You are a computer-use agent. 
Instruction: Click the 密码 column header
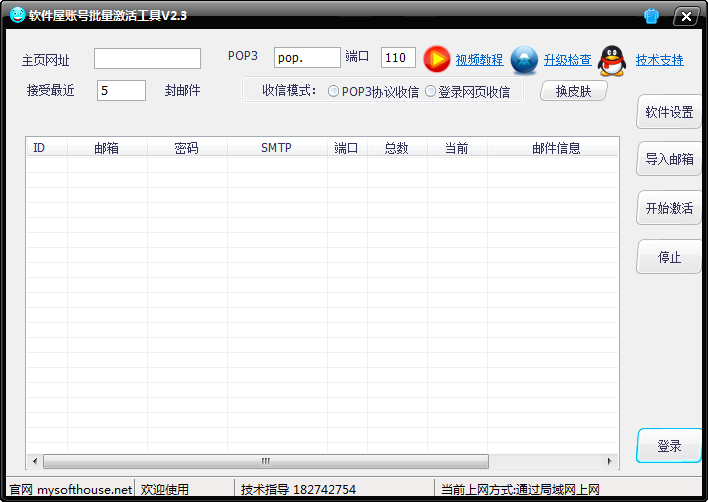[x=187, y=148]
